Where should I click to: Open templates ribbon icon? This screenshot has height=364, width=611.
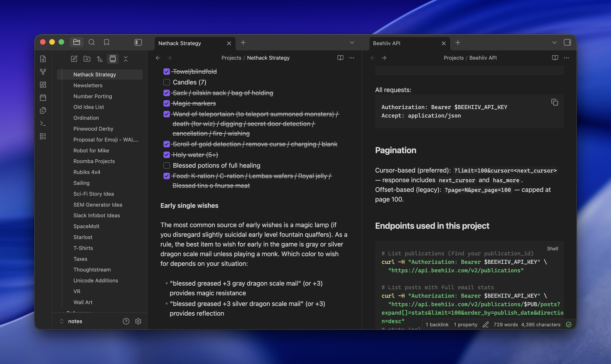tap(43, 110)
